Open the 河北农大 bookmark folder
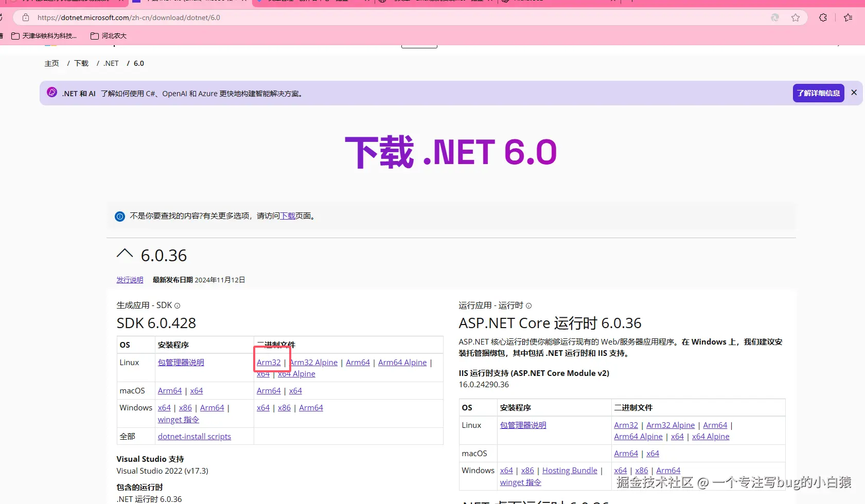The width and height of the screenshot is (865, 504). tap(109, 36)
